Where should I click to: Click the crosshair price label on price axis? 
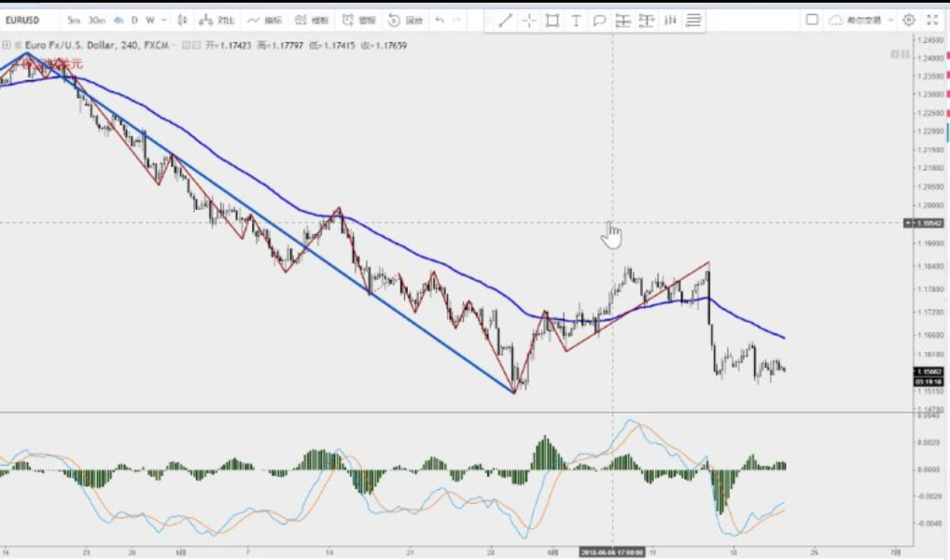[x=924, y=223]
